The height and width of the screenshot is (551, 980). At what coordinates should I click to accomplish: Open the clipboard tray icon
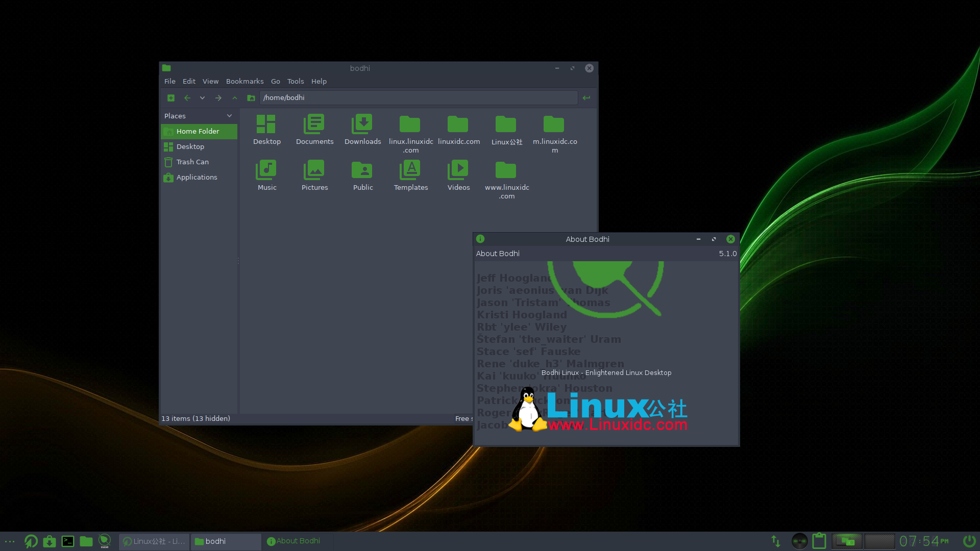819,541
